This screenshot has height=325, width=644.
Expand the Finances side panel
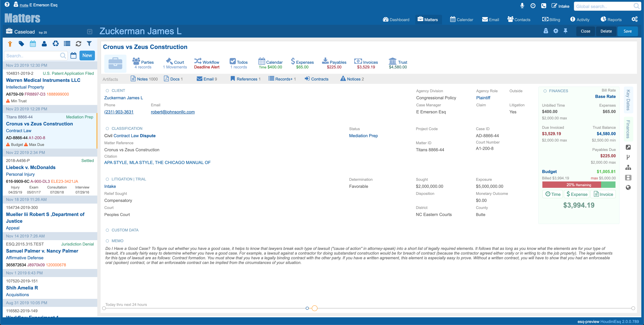(x=628, y=129)
